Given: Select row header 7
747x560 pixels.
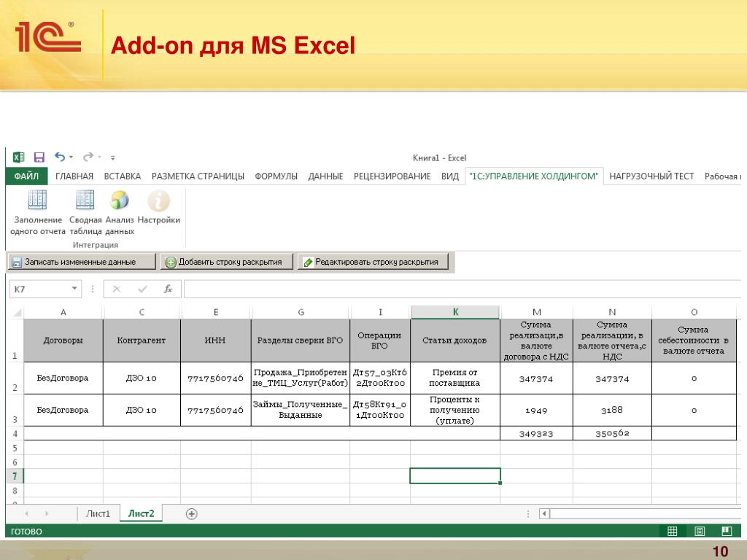Looking at the screenshot, I should (x=15, y=476).
